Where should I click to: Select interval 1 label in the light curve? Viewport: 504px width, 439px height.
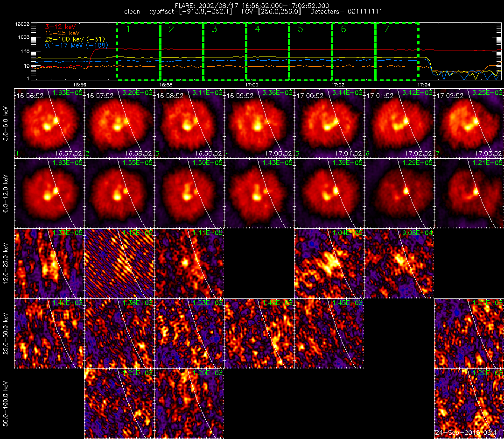pyautogui.click(x=128, y=29)
